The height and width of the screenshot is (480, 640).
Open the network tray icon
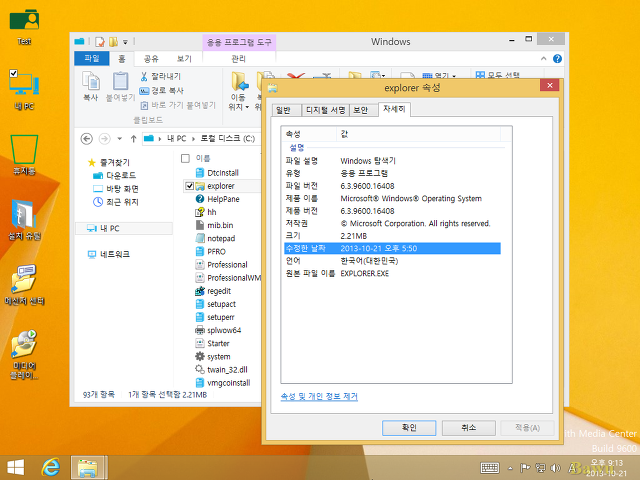(540, 468)
